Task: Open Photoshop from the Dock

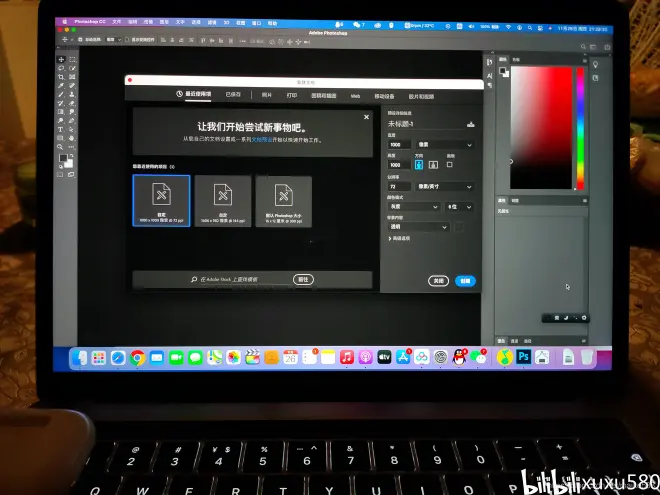Action: click(523, 357)
